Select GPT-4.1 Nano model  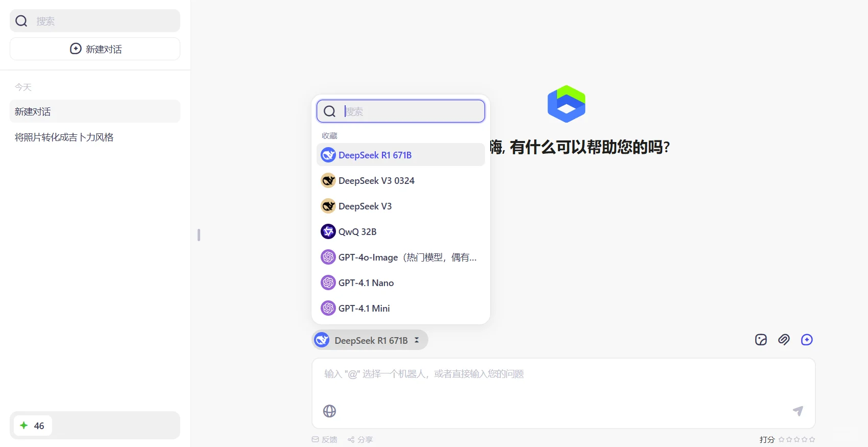[401, 283]
